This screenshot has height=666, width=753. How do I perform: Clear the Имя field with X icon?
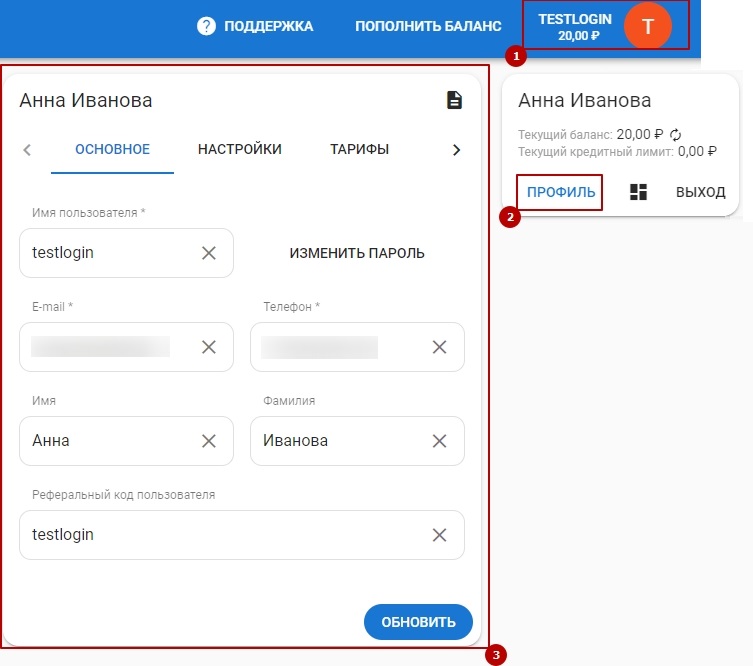pyautogui.click(x=209, y=441)
